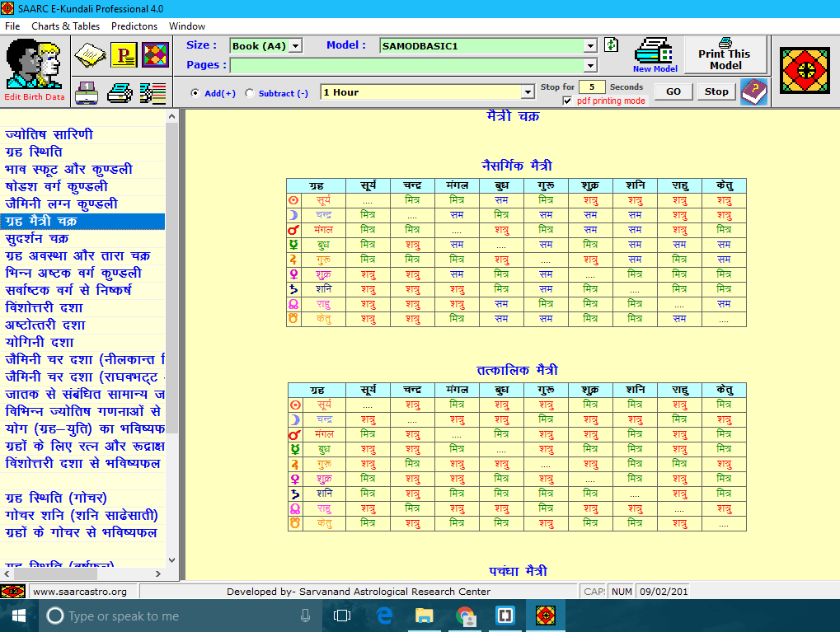Click the single-page printer icon
Viewport: 840px width, 632px height.
(x=87, y=92)
